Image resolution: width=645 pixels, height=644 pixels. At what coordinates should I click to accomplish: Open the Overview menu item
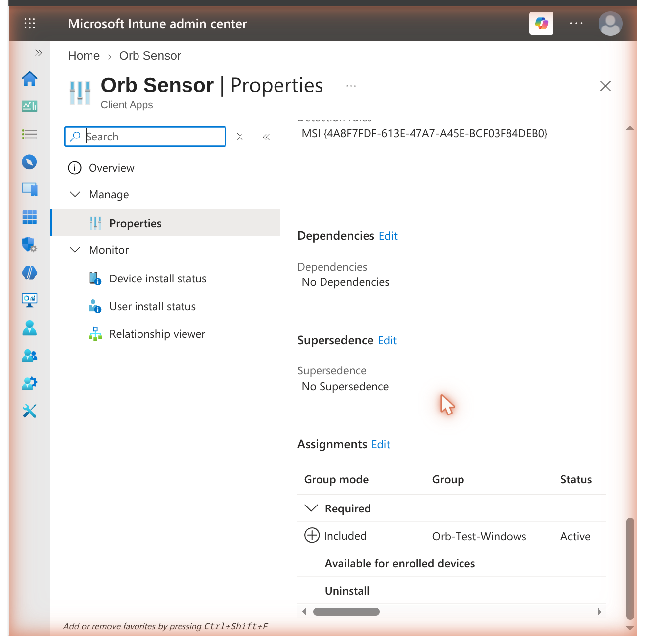(111, 168)
